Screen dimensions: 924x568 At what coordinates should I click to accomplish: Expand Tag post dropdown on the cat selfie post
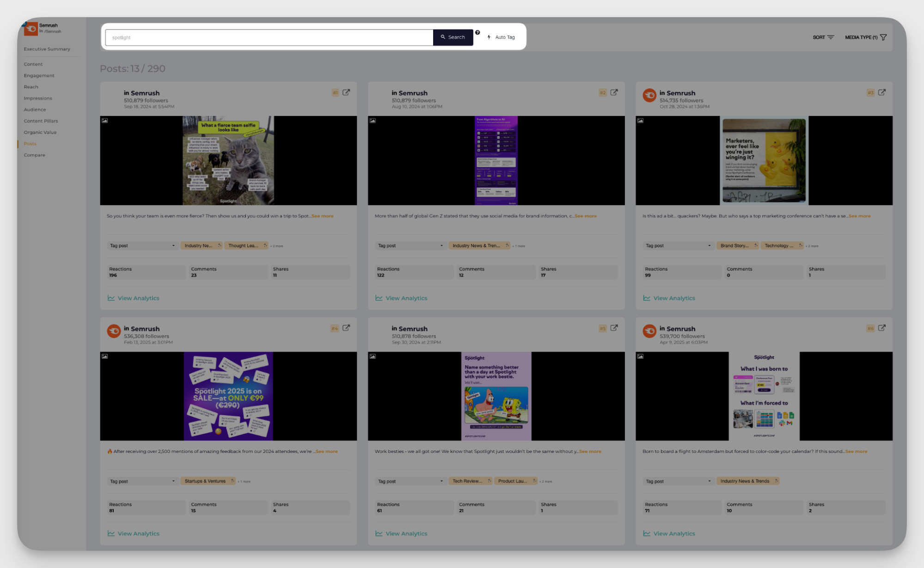[142, 246]
